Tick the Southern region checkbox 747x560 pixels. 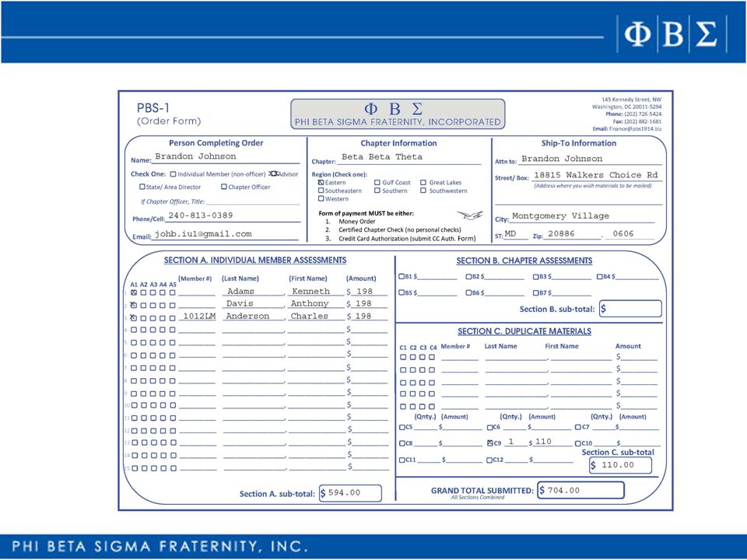point(377,191)
